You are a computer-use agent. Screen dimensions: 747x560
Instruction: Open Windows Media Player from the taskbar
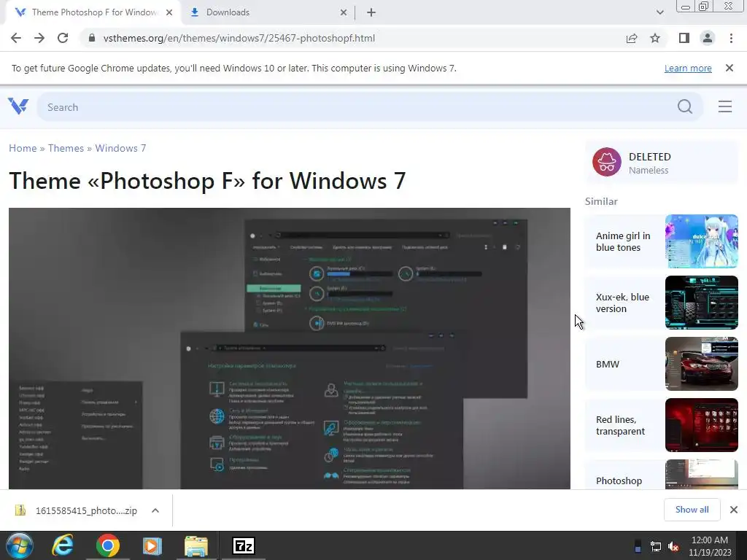(152, 545)
